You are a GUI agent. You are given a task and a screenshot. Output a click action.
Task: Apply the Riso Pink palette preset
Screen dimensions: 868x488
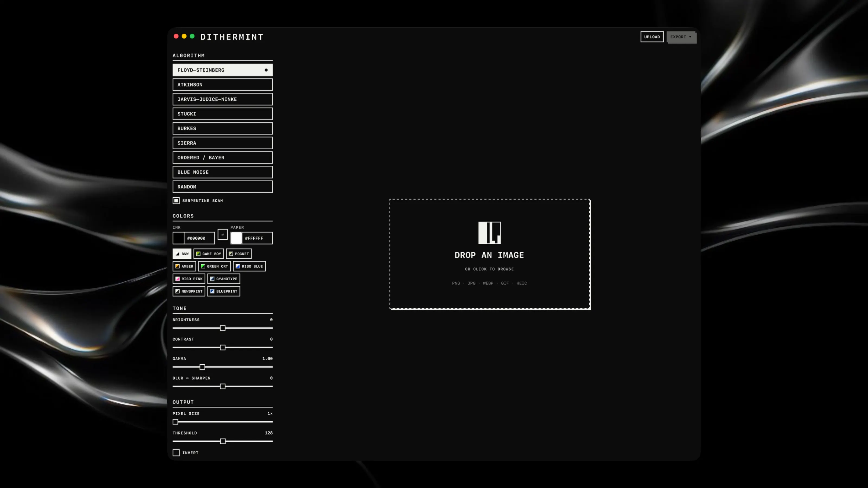pos(189,278)
